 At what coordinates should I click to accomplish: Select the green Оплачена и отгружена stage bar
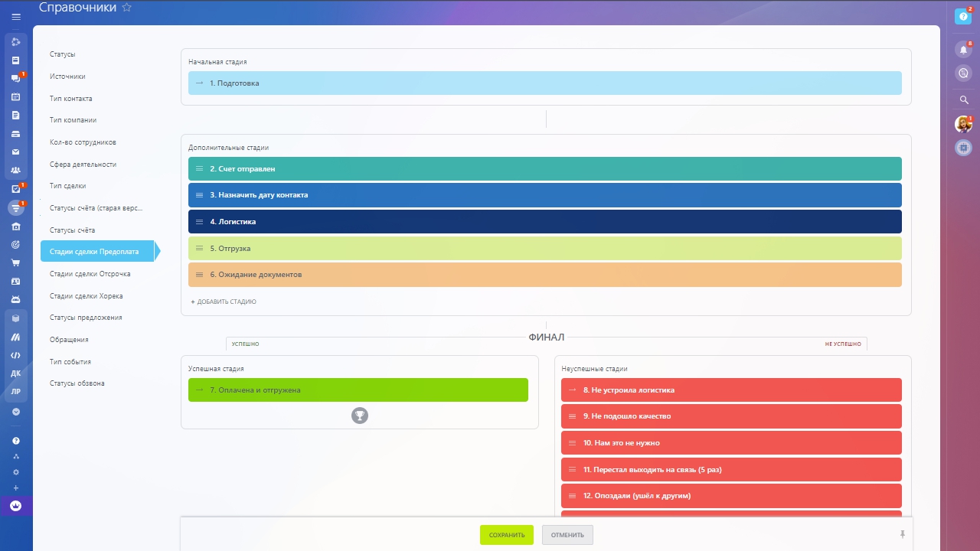click(x=358, y=390)
